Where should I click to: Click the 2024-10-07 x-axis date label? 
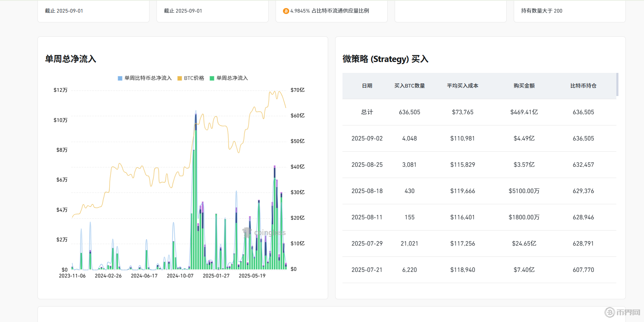180,276
